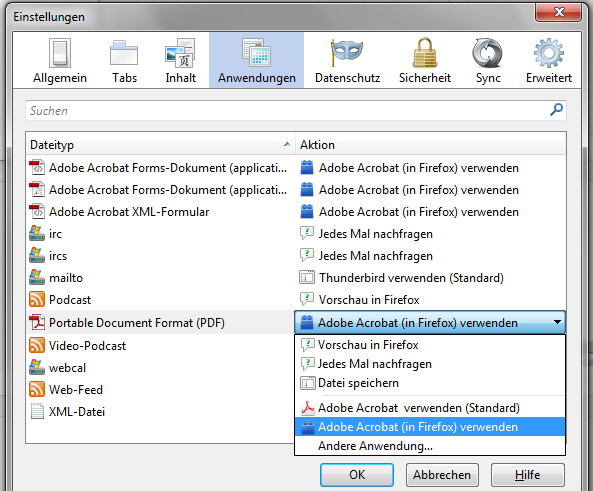This screenshot has height=491, width=593.
Task: Switch to the Tabs settings panel
Action: pos(124,61)
